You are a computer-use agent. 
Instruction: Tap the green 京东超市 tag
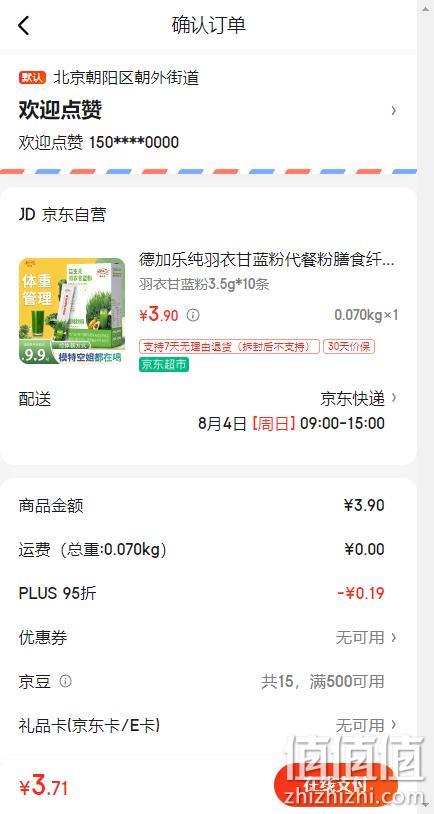coord(164,364)
